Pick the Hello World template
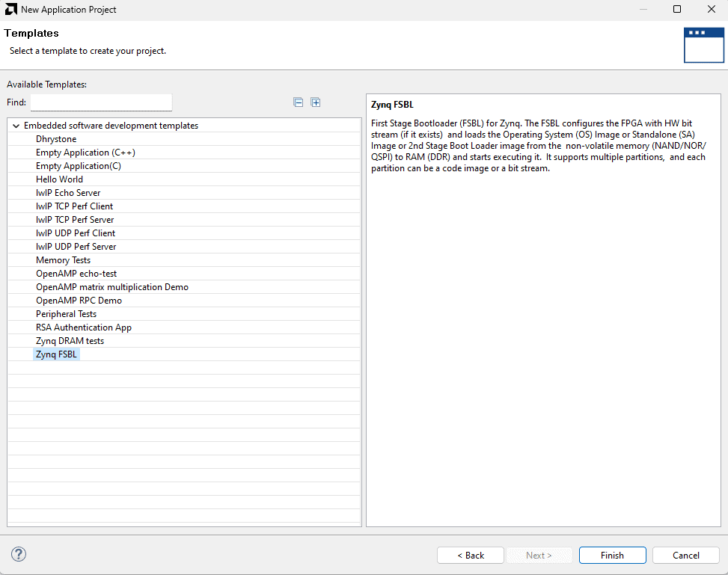 pos(59,179)
